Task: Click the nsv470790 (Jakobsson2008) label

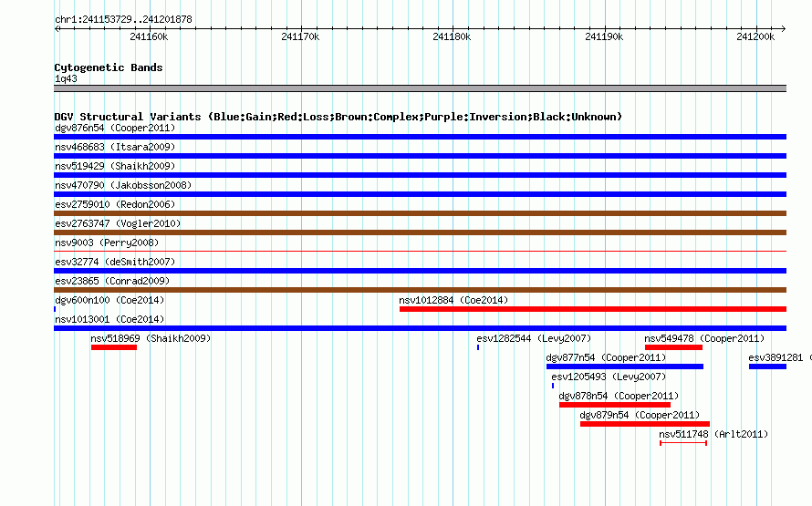Action: click(x=123, y=185)
